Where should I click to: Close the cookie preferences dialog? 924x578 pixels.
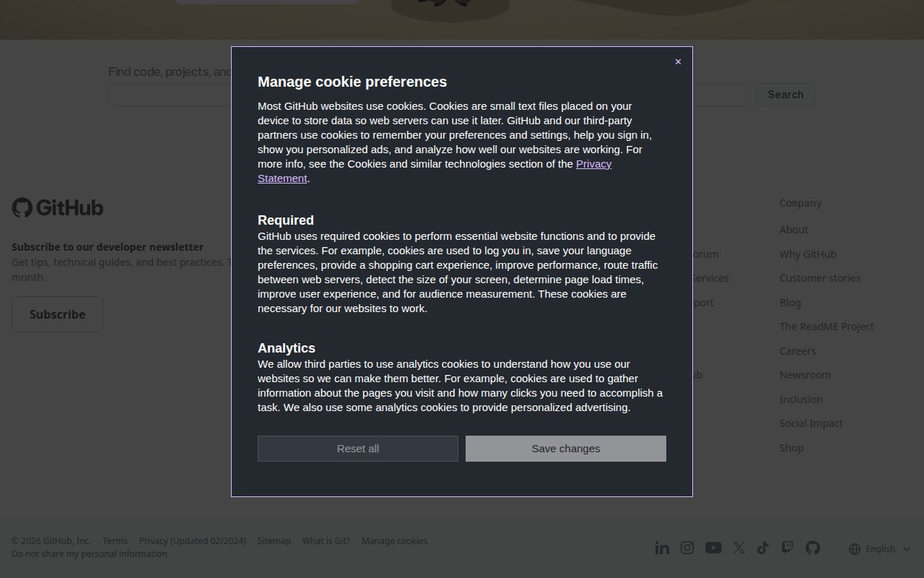(x=678, y=61)
